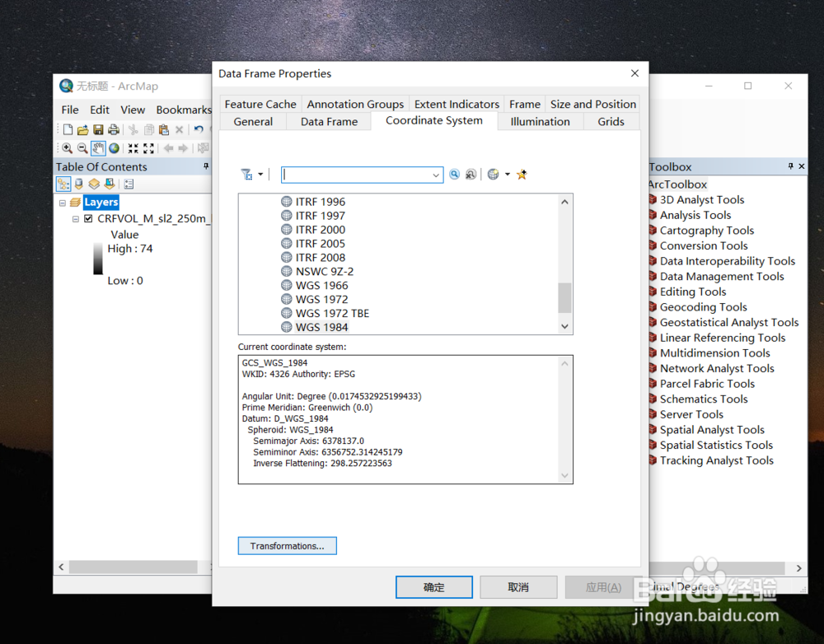Open Spatial Analyst Tools toolbox
Image resolution: width=824 pixels, height=644 pixels.
[x=712, y=430]
